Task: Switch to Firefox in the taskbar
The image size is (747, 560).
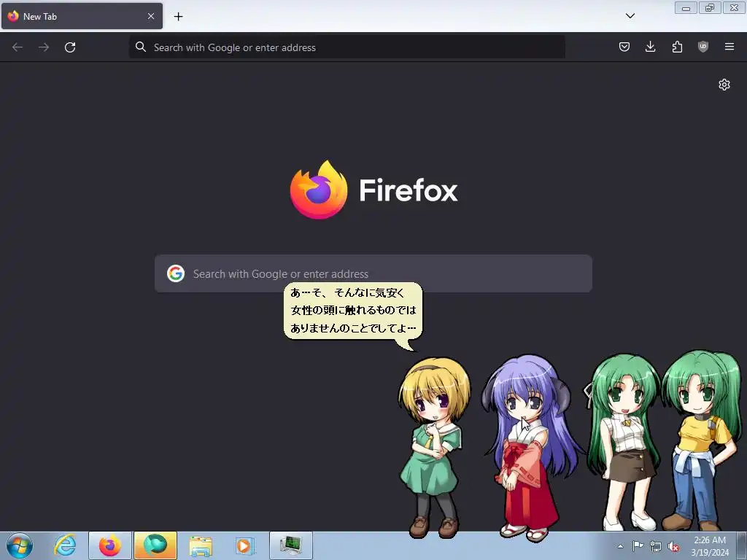Action: click(110, 545)
